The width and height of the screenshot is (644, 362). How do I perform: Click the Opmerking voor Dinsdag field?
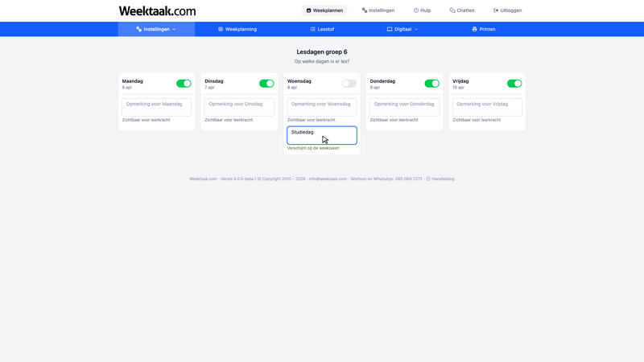pos(239,107)
